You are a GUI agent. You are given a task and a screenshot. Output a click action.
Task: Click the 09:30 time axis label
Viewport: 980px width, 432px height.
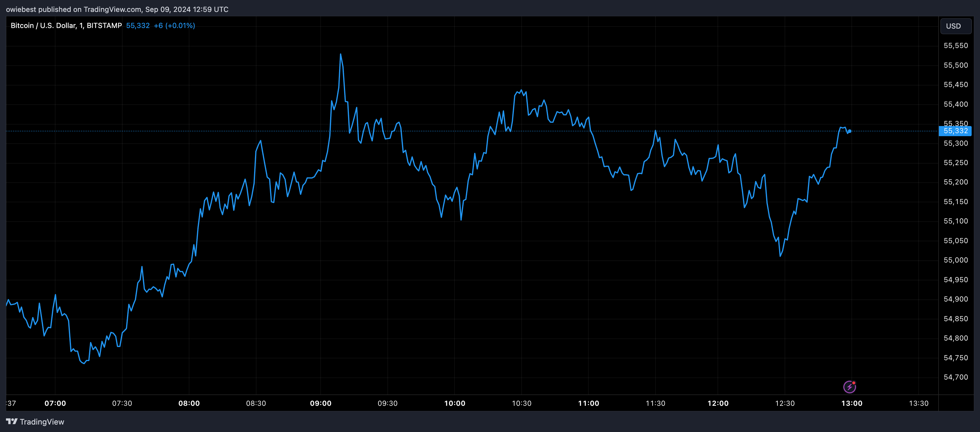(388, 403)
